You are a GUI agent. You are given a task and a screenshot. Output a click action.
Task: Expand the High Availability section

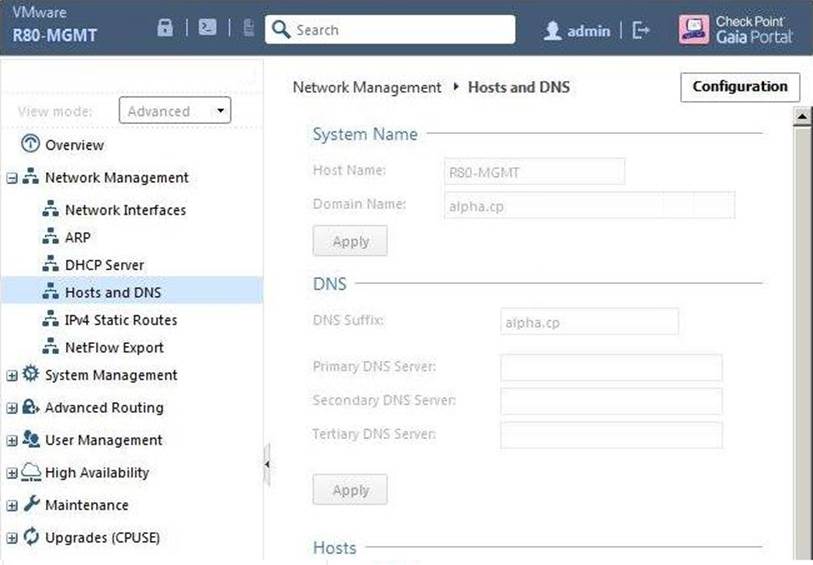click(x=12, y=473)
